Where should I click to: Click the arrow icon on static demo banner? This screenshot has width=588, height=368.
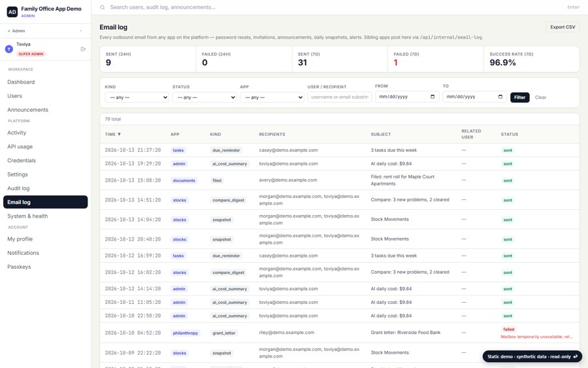pos(575,356)
